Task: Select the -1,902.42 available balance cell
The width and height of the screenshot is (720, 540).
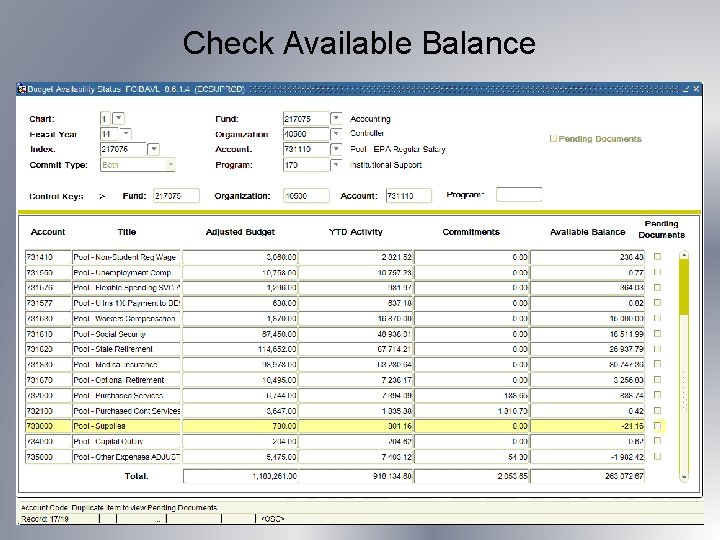Action: tap(587, 457)
